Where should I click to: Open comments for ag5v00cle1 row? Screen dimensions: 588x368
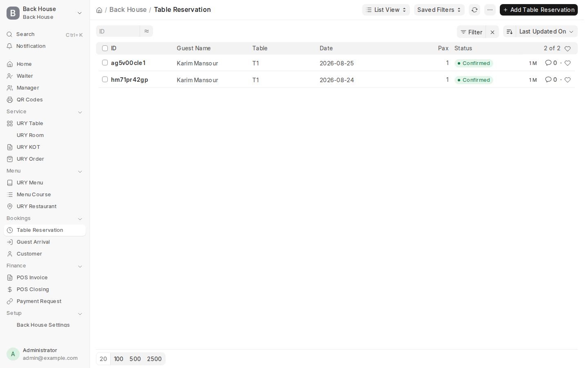pos(551,63)
